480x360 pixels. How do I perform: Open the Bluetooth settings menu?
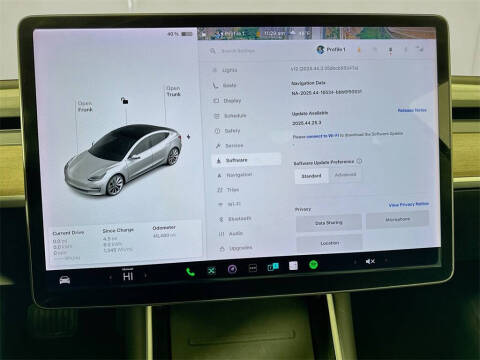pos(235,219)
